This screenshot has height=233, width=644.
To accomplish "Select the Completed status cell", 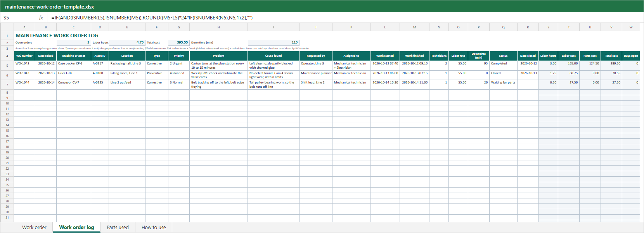I will (503, 66).
